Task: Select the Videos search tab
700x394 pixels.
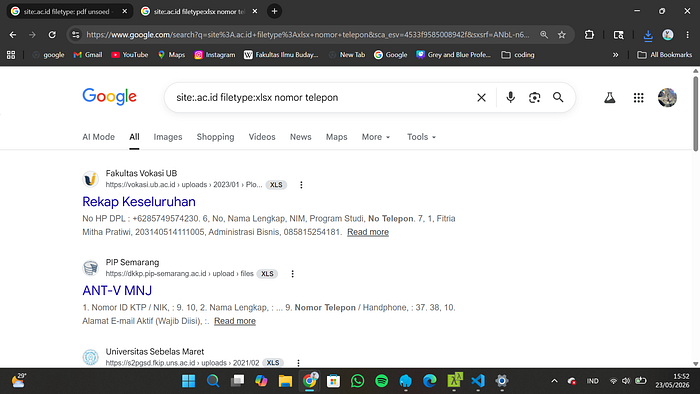Action: pos(262,137)
